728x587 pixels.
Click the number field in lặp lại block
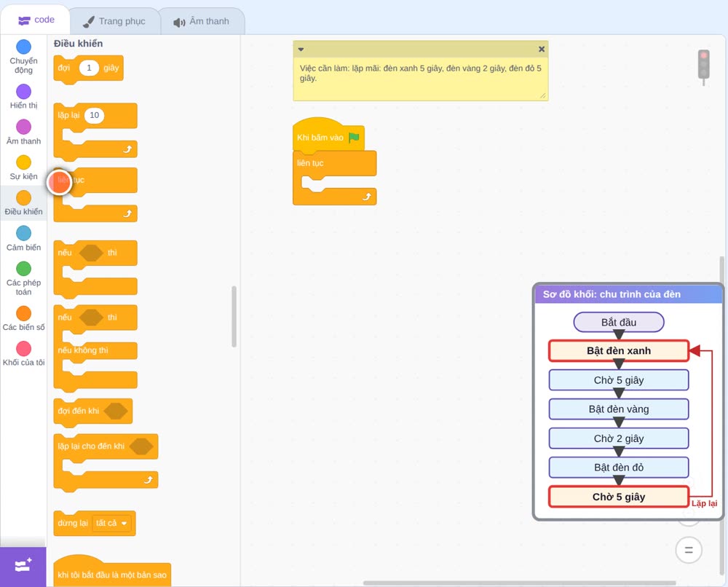pos(94,115)
